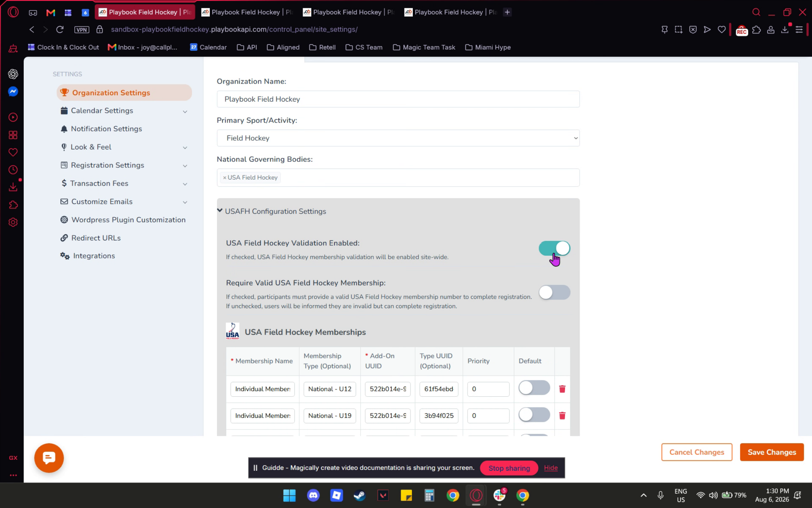Click the Add-On UUID field for U19 row
812x508 pixels.
pos(388,416)
